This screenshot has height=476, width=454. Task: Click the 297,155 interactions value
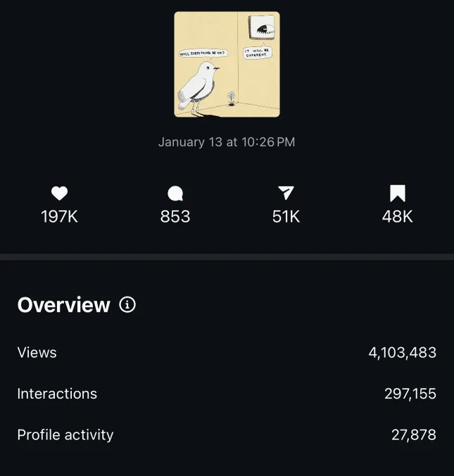point(410,394)
